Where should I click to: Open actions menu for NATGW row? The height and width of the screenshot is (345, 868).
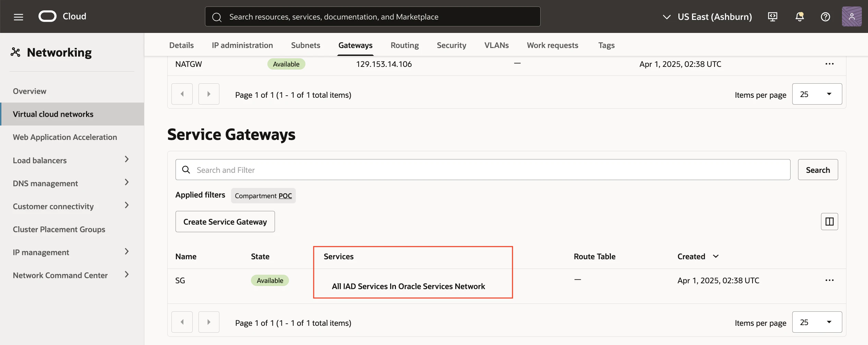coord(830,64)
